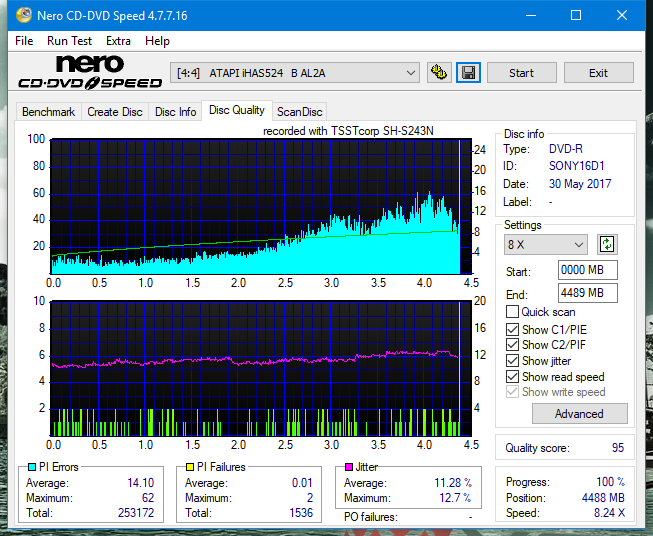Switch to the Create Disc tab
The image size is (653, 536).
(115, 112)
